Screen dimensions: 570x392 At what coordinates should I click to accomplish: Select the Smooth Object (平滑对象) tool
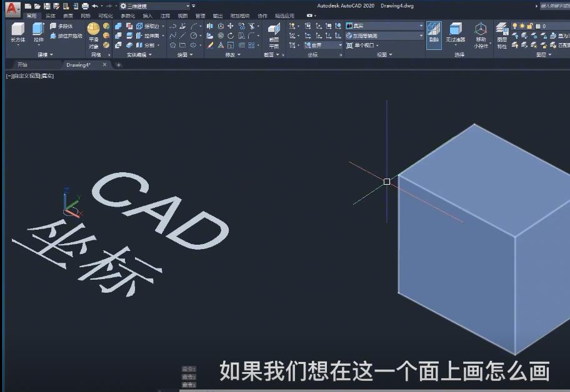(92, 28)
